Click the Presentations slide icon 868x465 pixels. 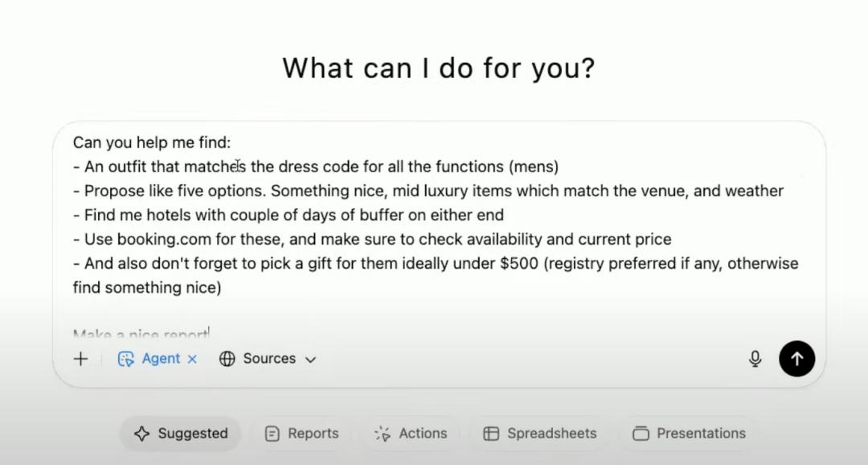pyautogui.click(x=641, y=434)
